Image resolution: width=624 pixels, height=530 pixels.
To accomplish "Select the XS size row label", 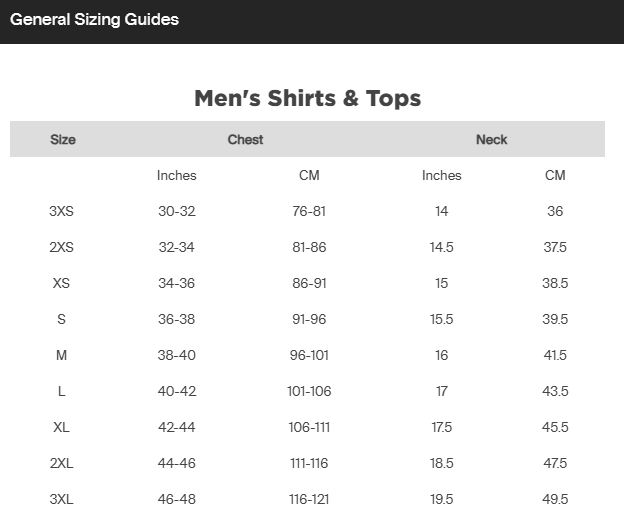I will 61,283.
